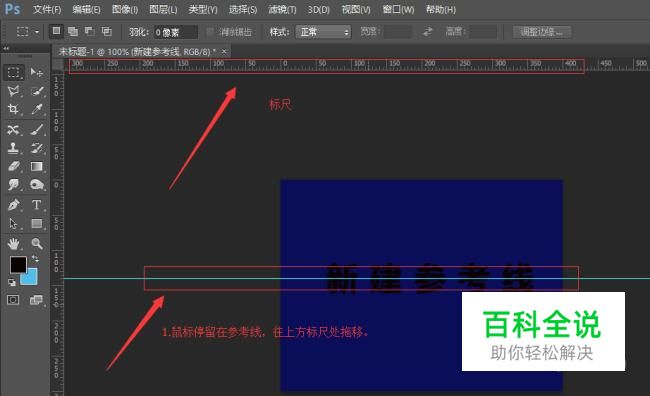Click the vertical ruler on the left
Image resolution: width=650 pixels, height=396 pixels.
point(57,233)
